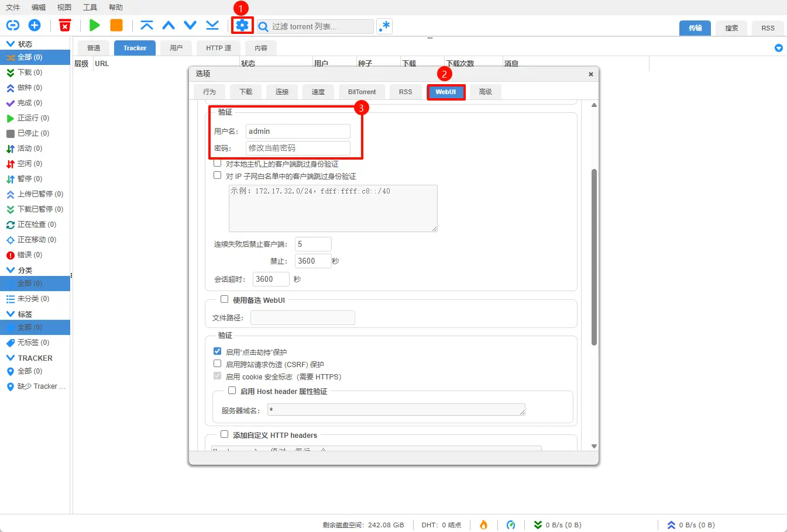Click the password input field
Image resolution: width=787 pixels, height=532 pixels.
(298, 148)
